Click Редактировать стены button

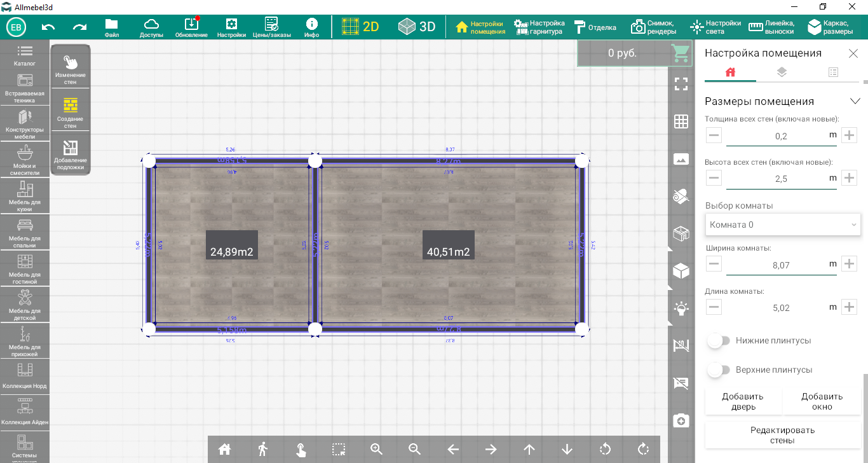click(x=783, y=435)
